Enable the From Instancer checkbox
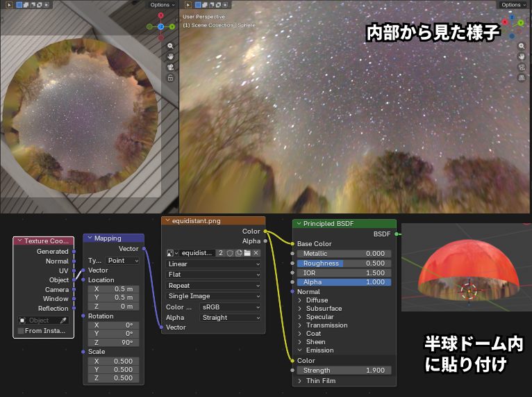 (21, 331)
